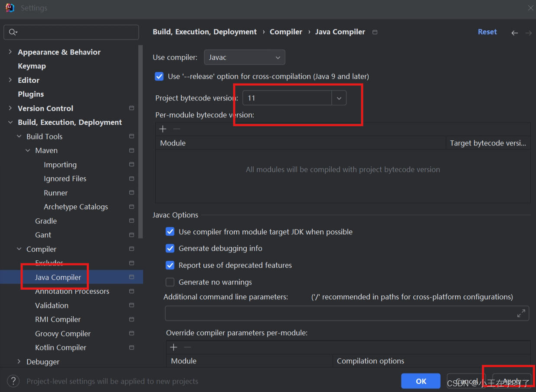This screenshot has width=536, height=392.
Task: Select Gradle in settings tree
Action: [46, 221]
